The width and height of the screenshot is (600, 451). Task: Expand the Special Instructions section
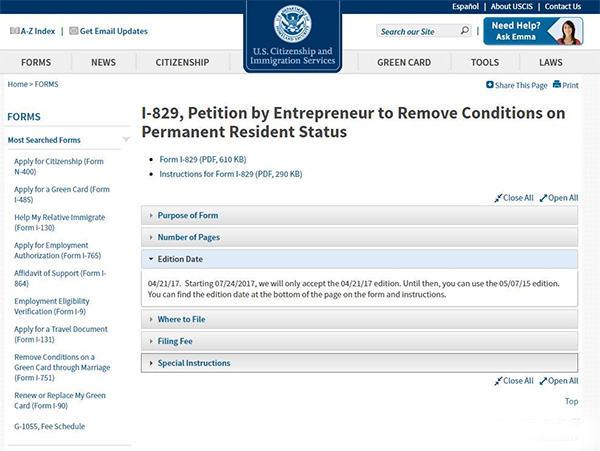click(194, 363)
